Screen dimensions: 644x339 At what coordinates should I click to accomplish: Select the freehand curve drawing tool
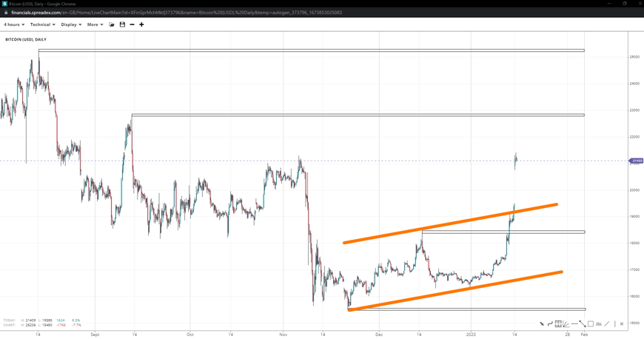coord(550,323)
